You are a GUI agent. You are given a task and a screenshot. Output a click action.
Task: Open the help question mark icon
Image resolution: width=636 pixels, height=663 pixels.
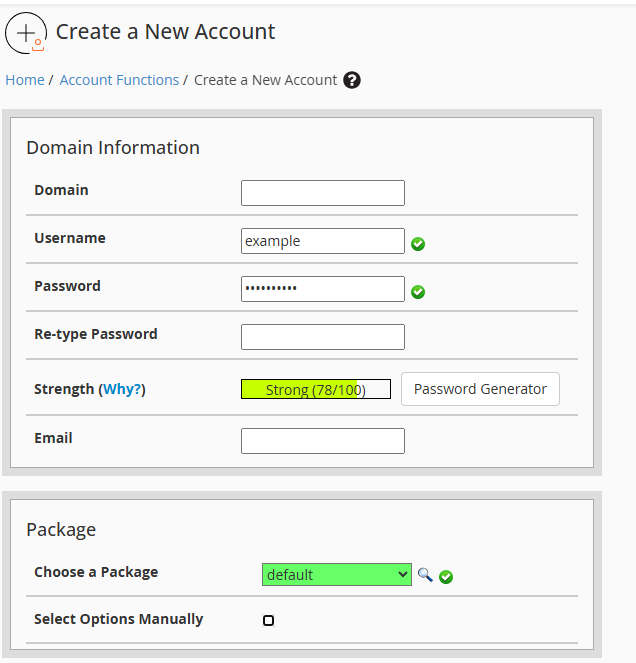(352, 80)
